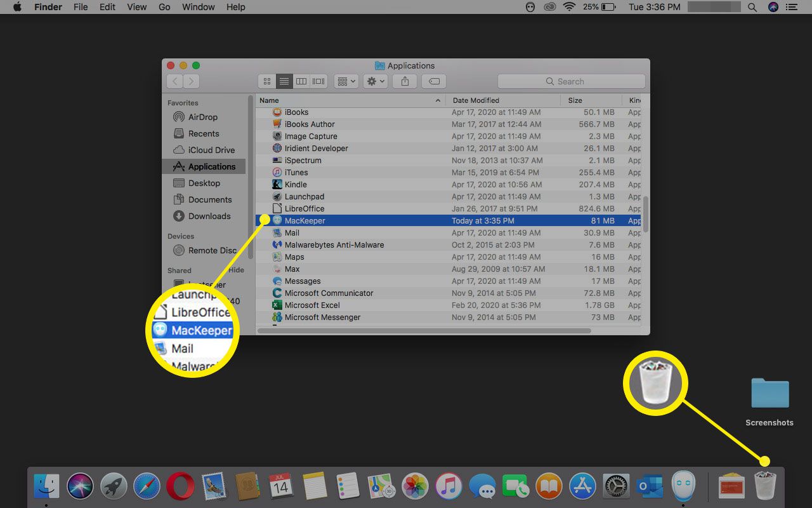Sort by Date Modified column header
Image resolution: width=812 pixels, height=508 pixels.
tap(503, 100)
